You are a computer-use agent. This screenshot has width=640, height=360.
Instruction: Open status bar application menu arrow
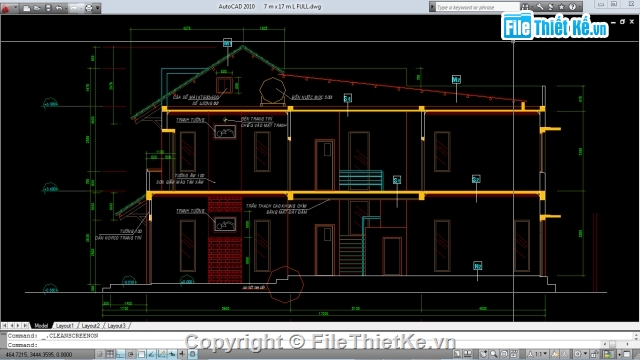[620, 354]
